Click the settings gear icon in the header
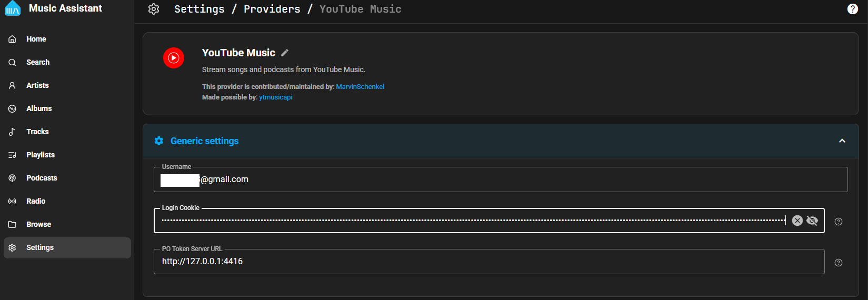The image size is (868, 300). [154, 9]
